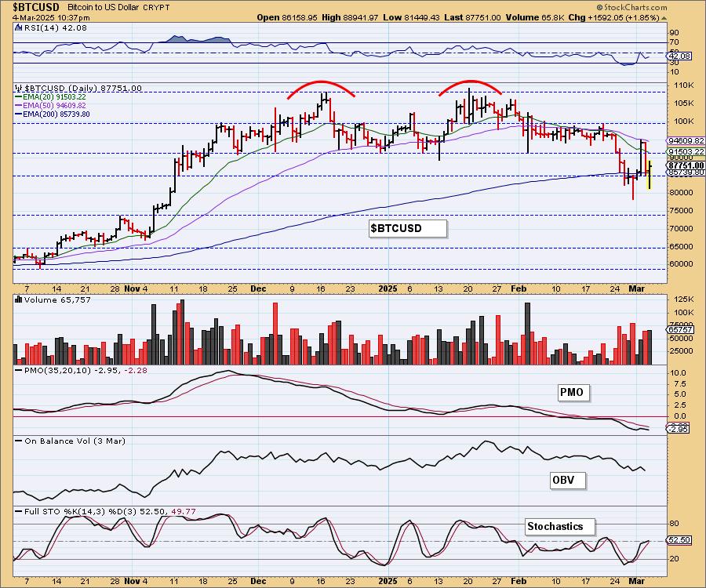Click the -2.95 PMO value tag
The image size is (706, 588).
pos(679,429)
